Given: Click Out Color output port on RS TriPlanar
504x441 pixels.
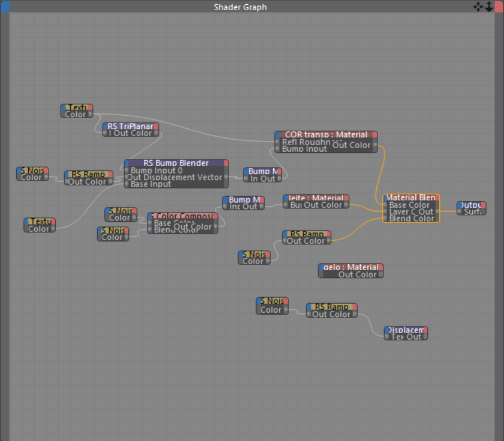Looking at the screenshot, I should [x=156, y=133].
